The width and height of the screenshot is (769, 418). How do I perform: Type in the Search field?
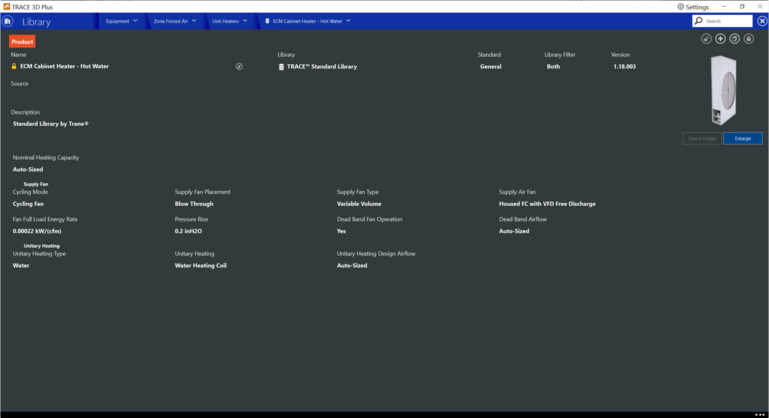click(x=728, y=21)
